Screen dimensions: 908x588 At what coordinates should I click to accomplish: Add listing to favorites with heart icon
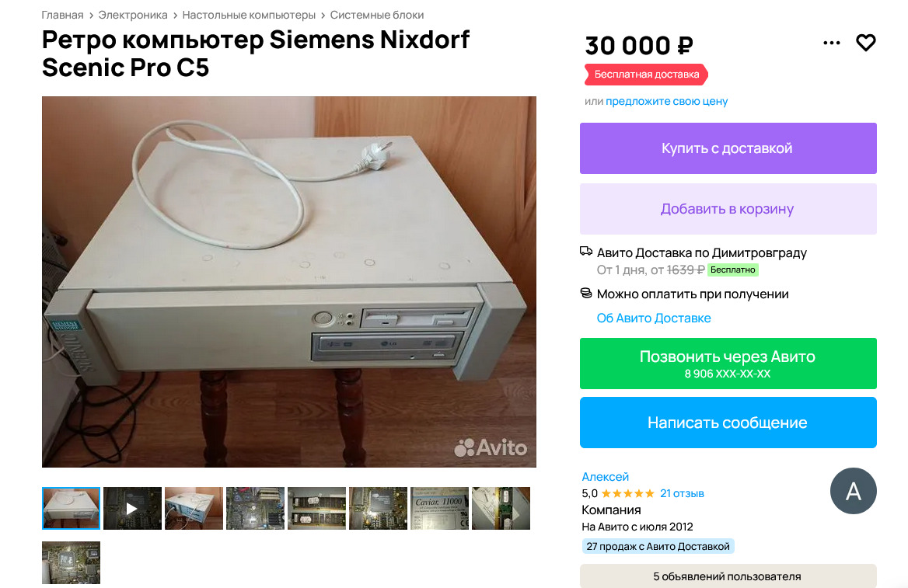[x=866, y=43]
